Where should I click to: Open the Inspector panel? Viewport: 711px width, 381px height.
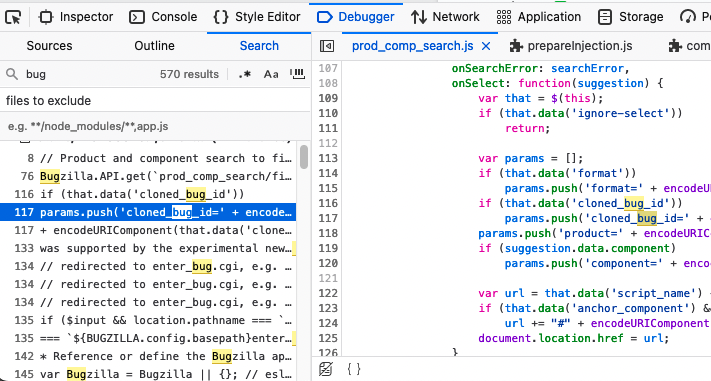(x=76, y=17)
